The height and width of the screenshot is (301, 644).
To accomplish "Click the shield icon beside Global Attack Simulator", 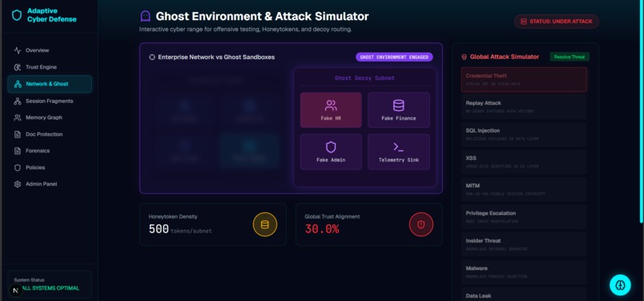I will coord(464,57).
